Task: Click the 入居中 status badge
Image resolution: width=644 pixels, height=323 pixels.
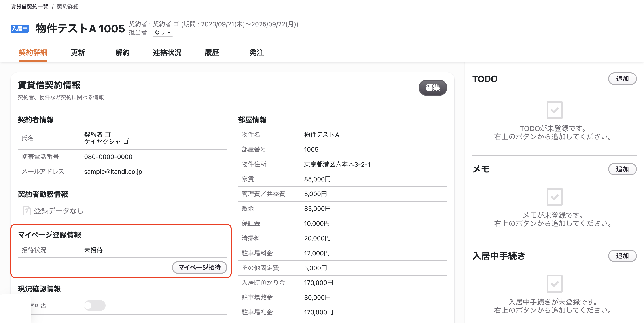Action: click(19, 28)
